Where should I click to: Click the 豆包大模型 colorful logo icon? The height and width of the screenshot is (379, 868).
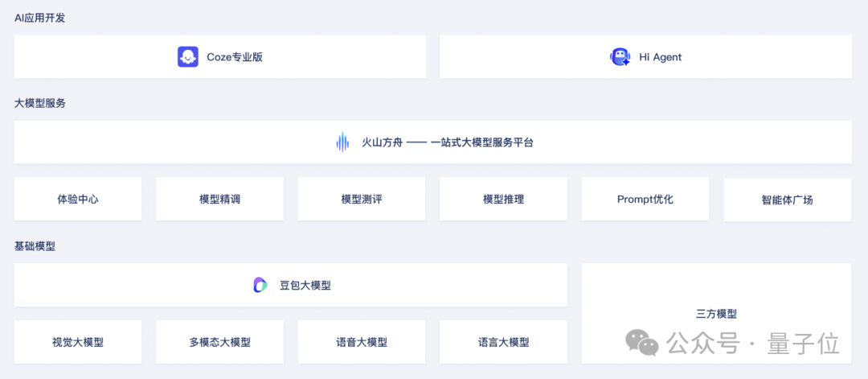260,285
